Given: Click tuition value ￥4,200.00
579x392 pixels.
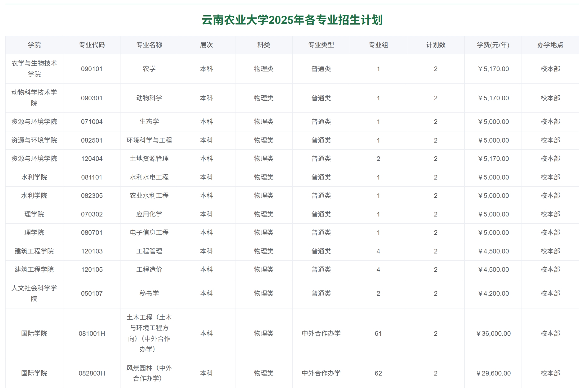Looking at the screenshot, I should point(493,294).
